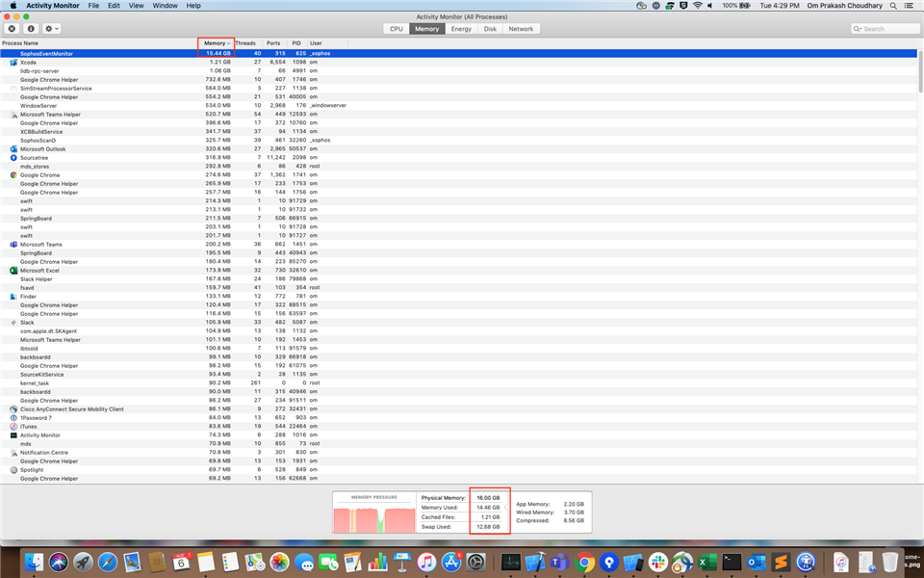Switch to the Energy tab
Image resolution: width=924 pixels, height=578 pixels.
461,29
